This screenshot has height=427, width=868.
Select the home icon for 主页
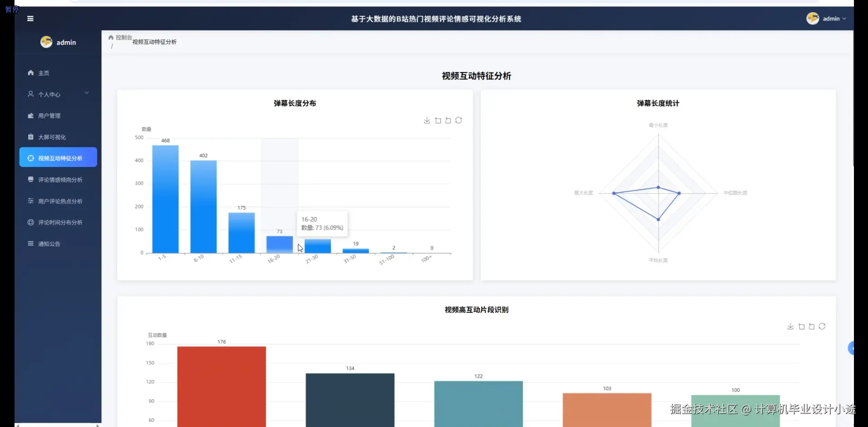30,73
